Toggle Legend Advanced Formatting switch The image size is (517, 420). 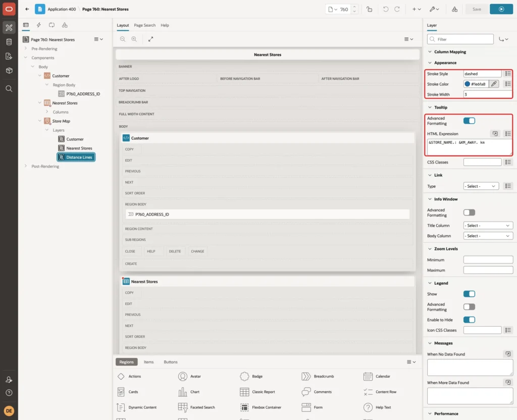[469, 307]
